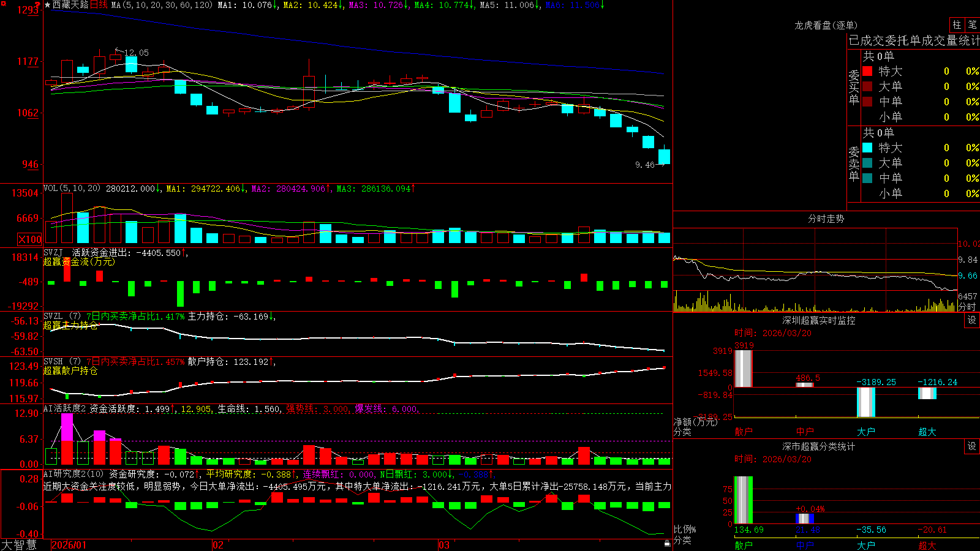Click the 03 month marker on timeline
This screenshot has height=551, width=980.
[x=444, y=545]
